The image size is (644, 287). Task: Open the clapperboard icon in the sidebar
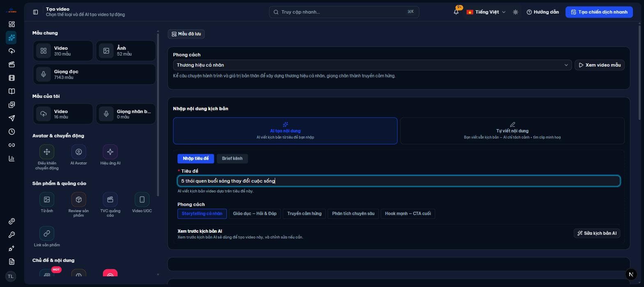coord(11,65)
